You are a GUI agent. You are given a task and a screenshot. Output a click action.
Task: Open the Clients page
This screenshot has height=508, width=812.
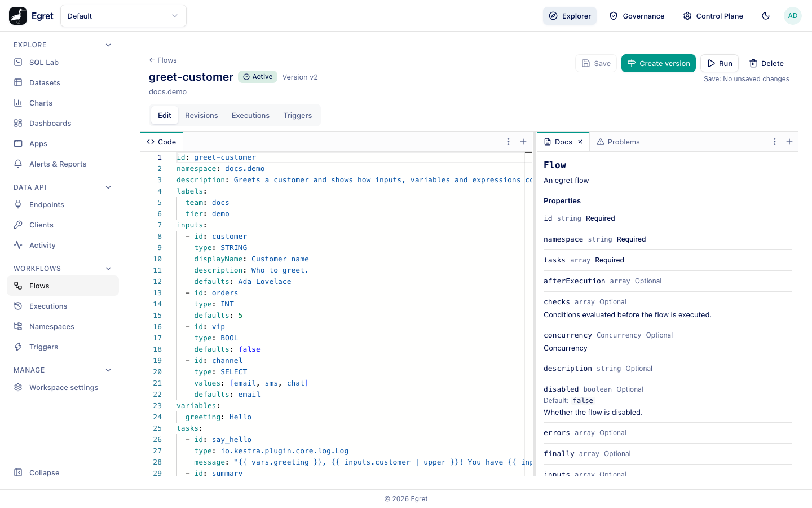[x=63, y=225]
